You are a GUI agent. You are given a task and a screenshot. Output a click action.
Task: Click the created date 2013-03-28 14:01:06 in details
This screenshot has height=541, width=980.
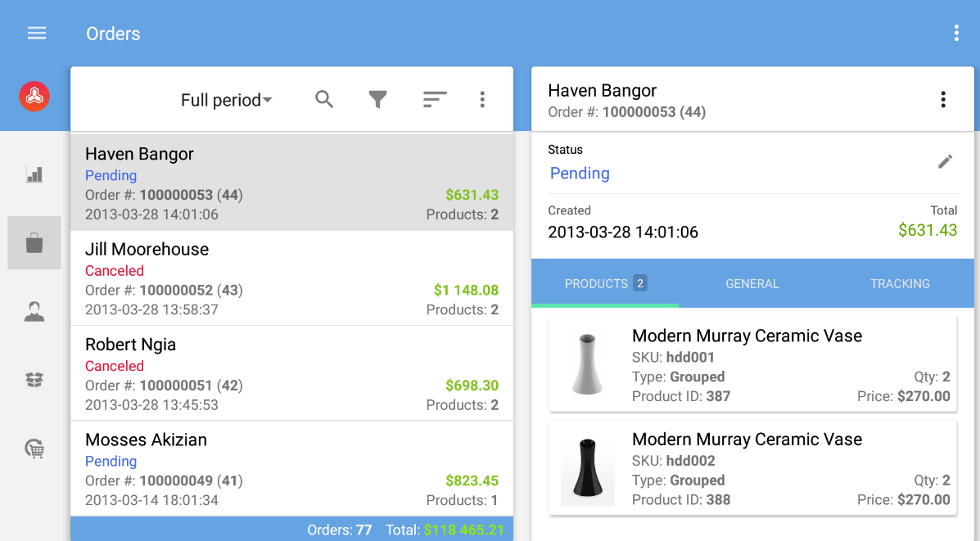tap(623, 232)
